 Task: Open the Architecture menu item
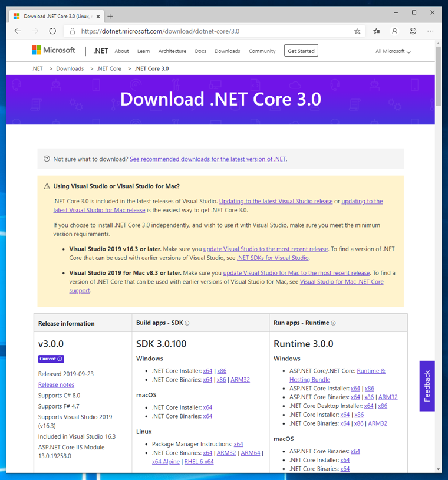point(172,51)
